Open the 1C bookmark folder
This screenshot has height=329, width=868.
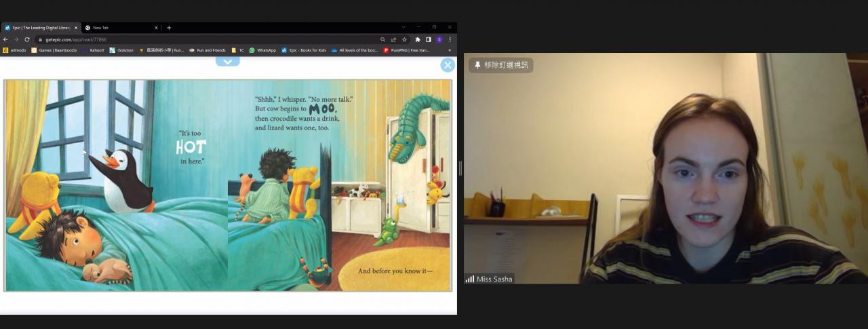click(x=237, y=50)
